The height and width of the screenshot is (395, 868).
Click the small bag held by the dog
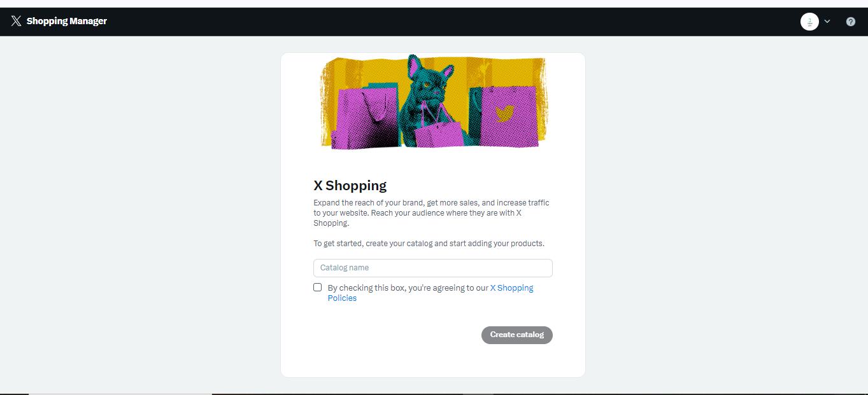[437, 134]
